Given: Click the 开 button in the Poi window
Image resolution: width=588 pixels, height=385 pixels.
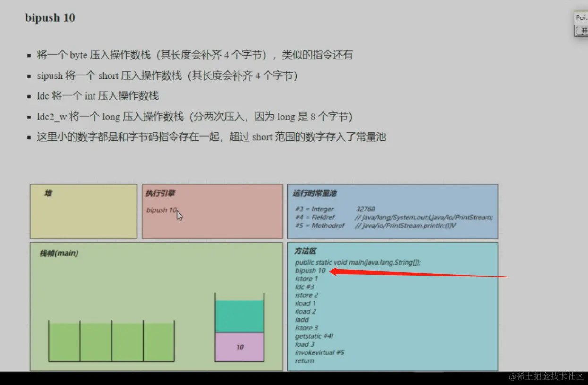Looking at the screenshot, I should [582, 32].
